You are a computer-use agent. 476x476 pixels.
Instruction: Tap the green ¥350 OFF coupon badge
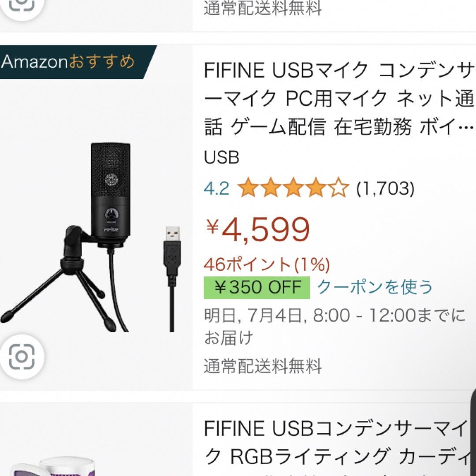[257, 287]
